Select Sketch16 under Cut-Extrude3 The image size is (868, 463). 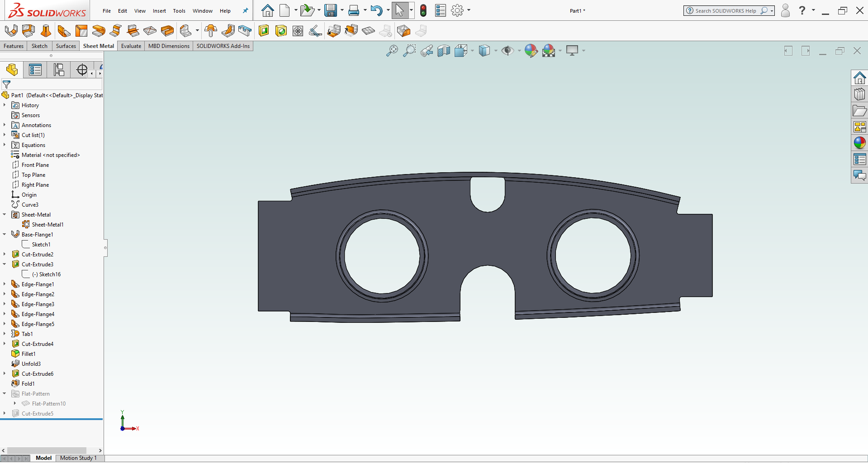47,274
